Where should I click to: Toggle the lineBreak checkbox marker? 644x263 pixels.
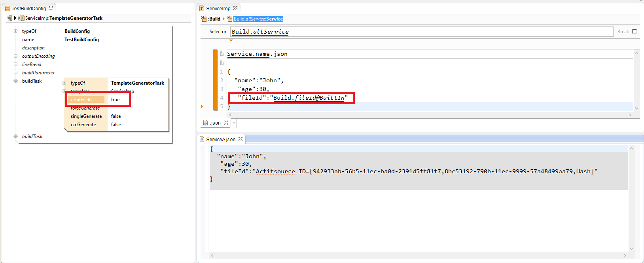[16, 64]
